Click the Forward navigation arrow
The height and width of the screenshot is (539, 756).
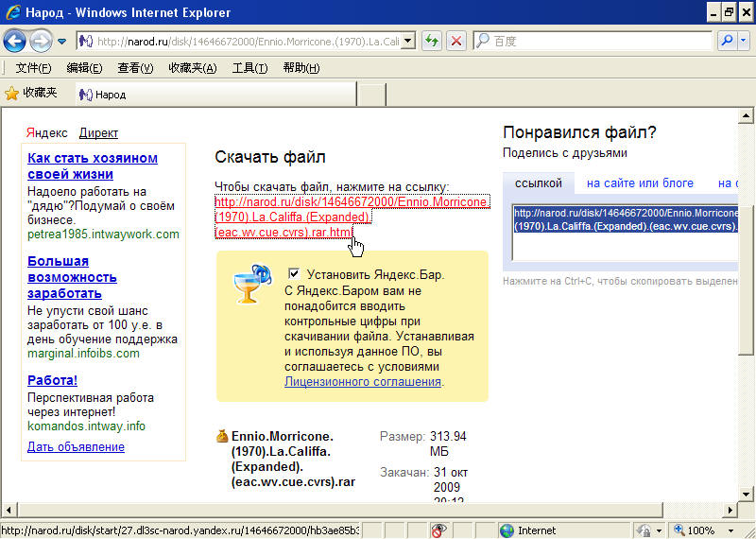pos(41,42)
